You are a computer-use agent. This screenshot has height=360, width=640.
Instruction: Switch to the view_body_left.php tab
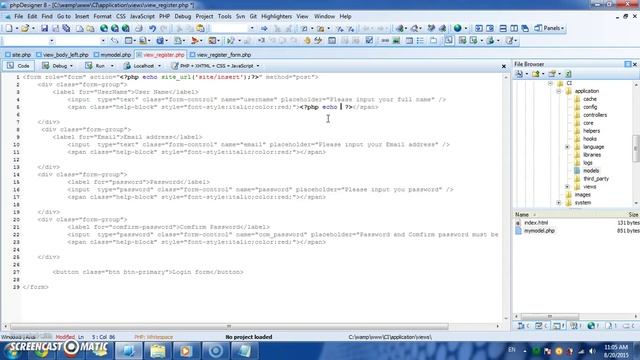pos(62,55)
